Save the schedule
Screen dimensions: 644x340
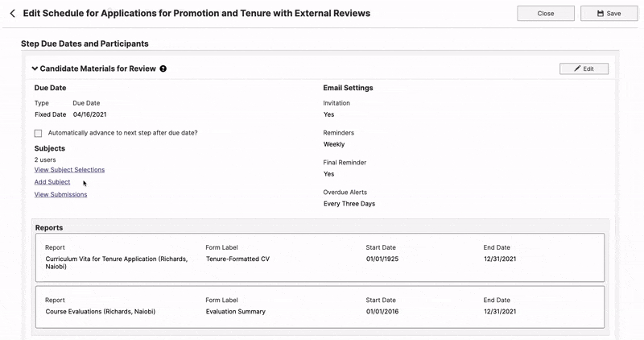pyautogui.click(x=609, y=14)
